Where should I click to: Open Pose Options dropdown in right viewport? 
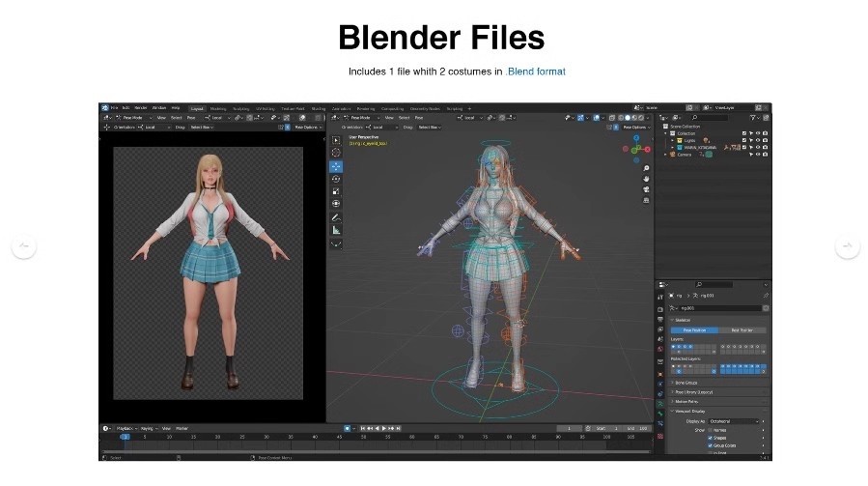click(x=635, y=128)
